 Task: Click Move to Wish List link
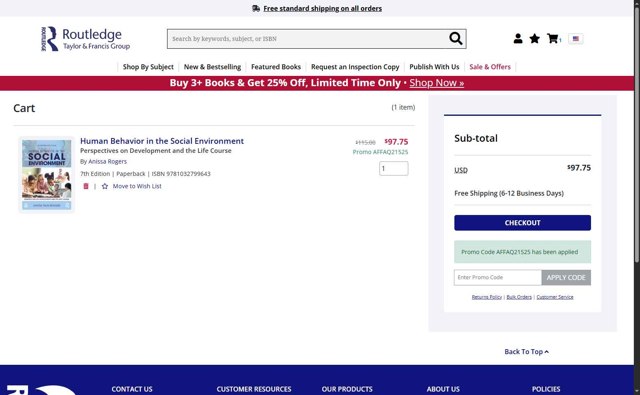[137, 186]
